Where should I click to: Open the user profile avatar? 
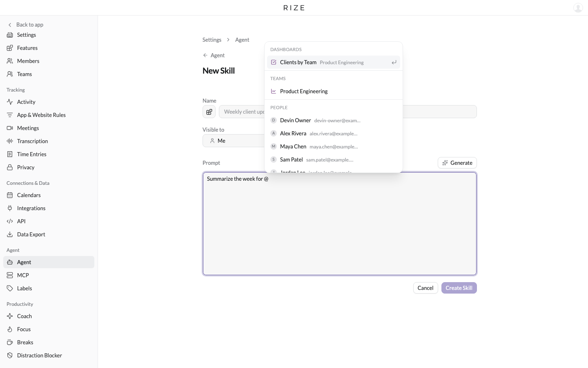[x=578, y=8]
